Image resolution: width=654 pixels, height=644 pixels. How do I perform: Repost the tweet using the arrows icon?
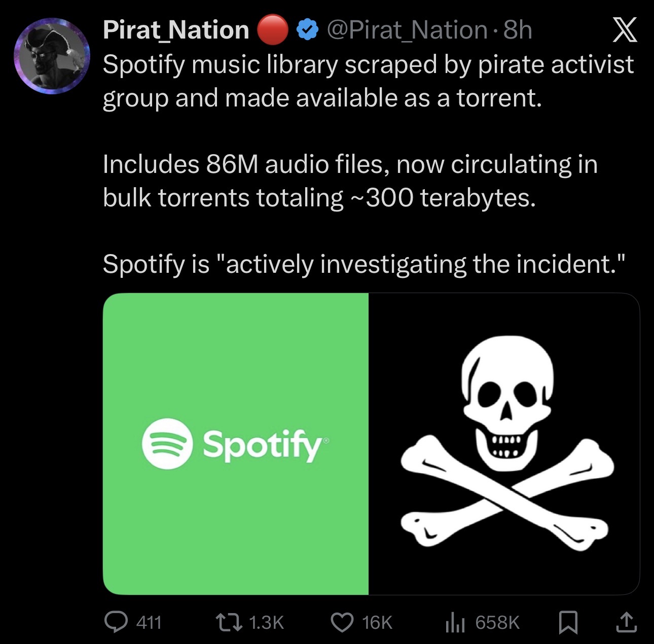(228, 622)
